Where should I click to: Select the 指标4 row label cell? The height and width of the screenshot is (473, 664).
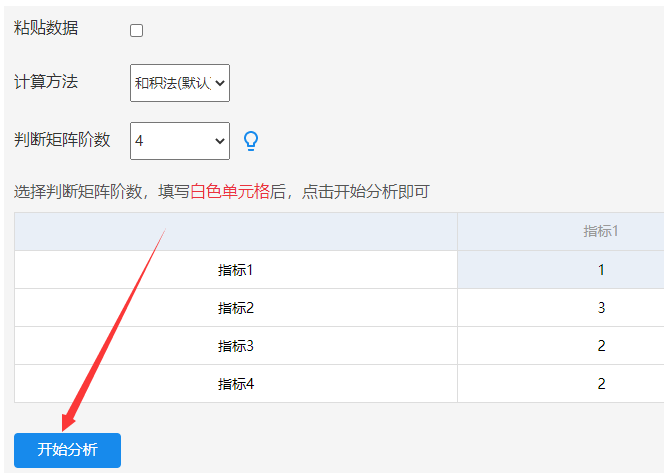click(x=236, y=384)
